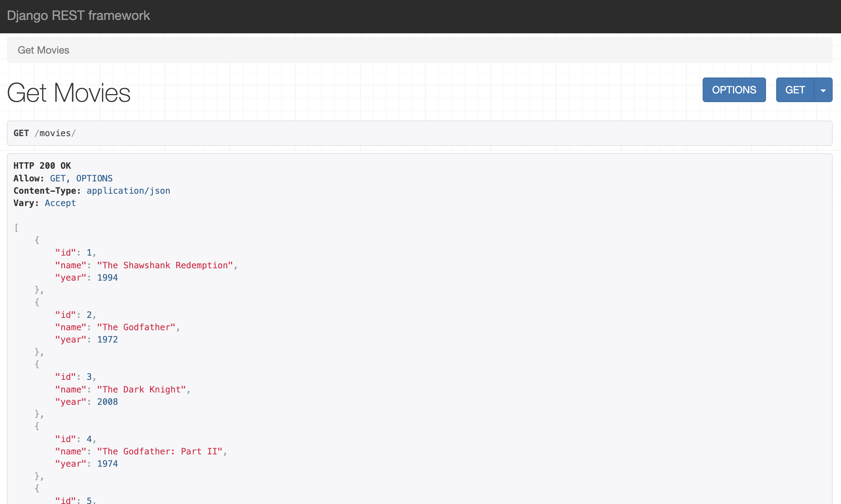Click the OPTIONS button

734,89
